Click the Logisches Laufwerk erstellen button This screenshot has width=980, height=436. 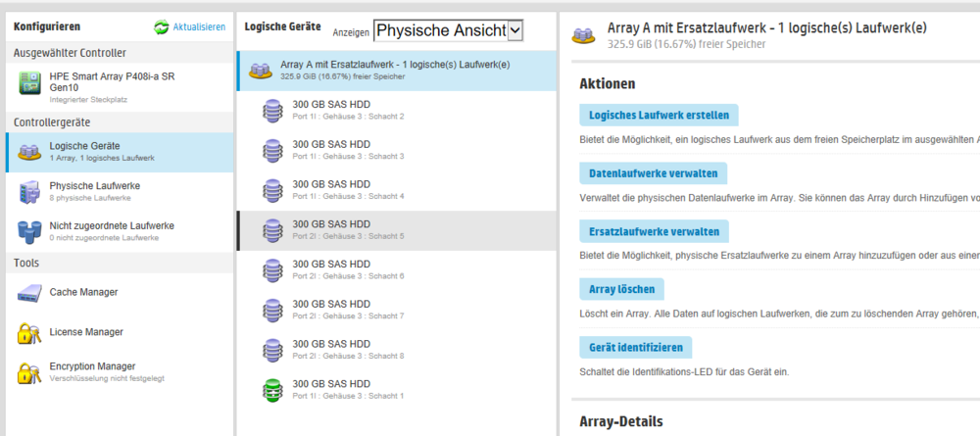point(659,116)
